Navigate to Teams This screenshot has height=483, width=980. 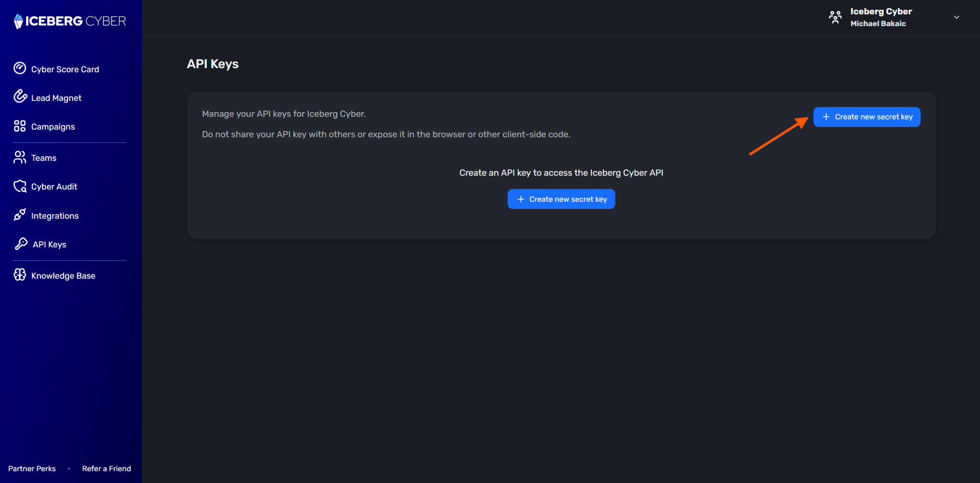[x=44, y=158]
